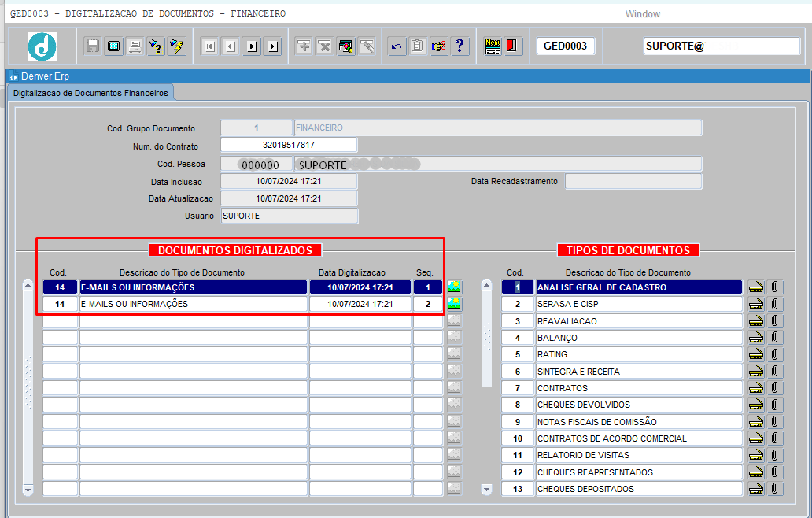Click the clear field eraser icon
812x518 pixels.
[x=367, y=46]
